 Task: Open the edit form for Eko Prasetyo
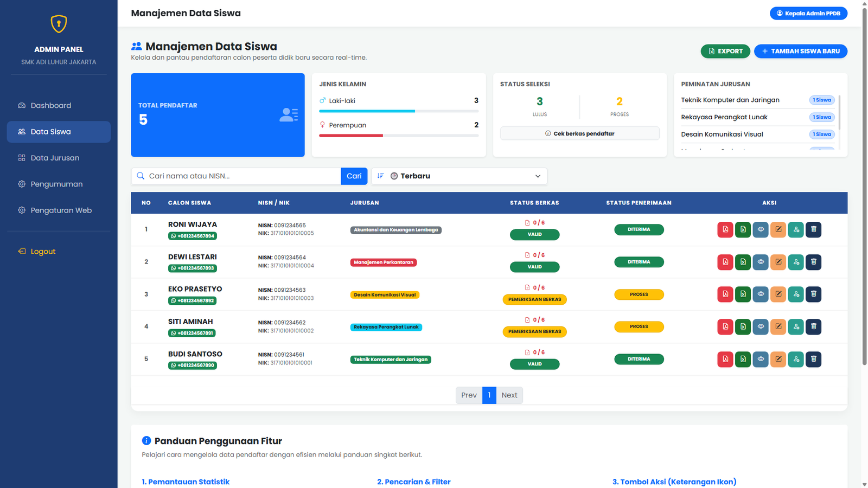point(778,294)
